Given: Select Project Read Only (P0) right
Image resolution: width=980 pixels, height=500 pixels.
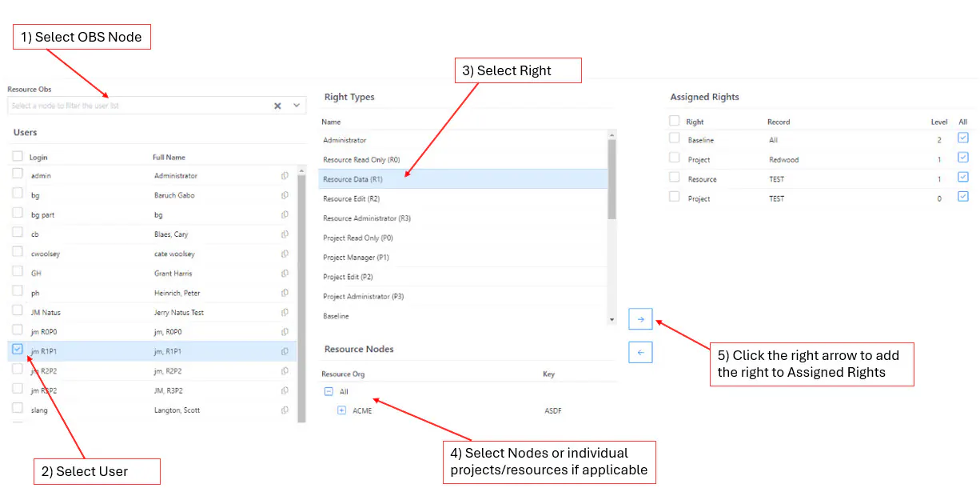Looking at the screenshot, I should (463, 238).
